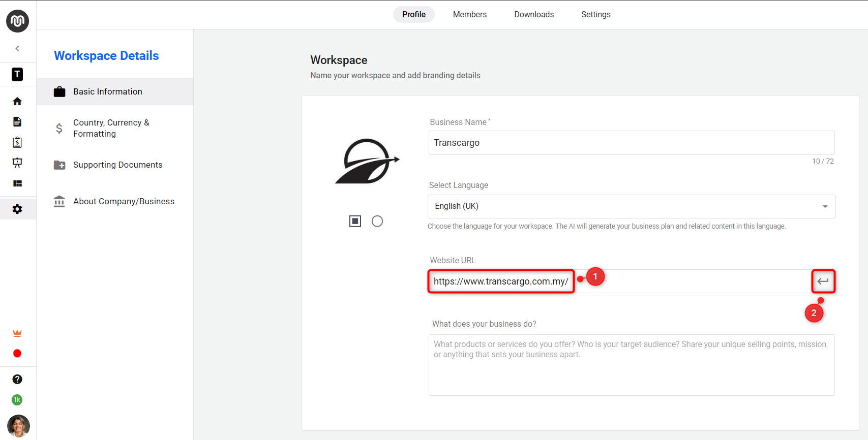Open Supporting Documents section
868x440 pixels.
tap(115, 165)
